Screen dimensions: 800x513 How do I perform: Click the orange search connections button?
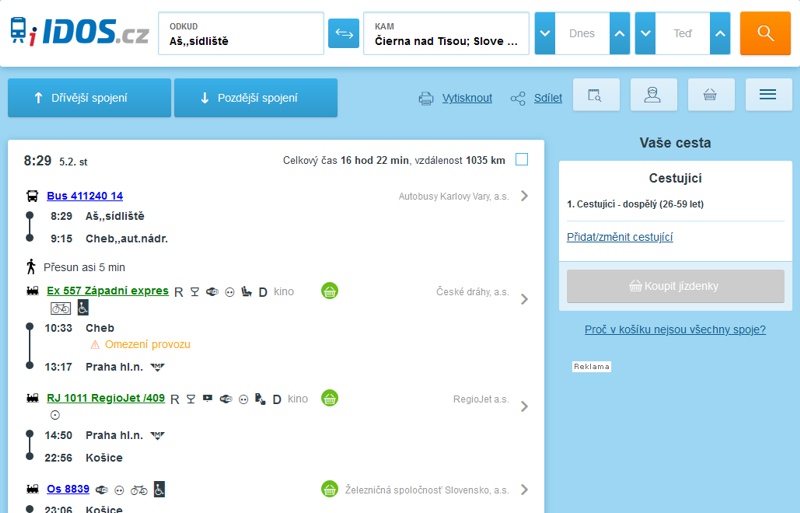(765, 34)
